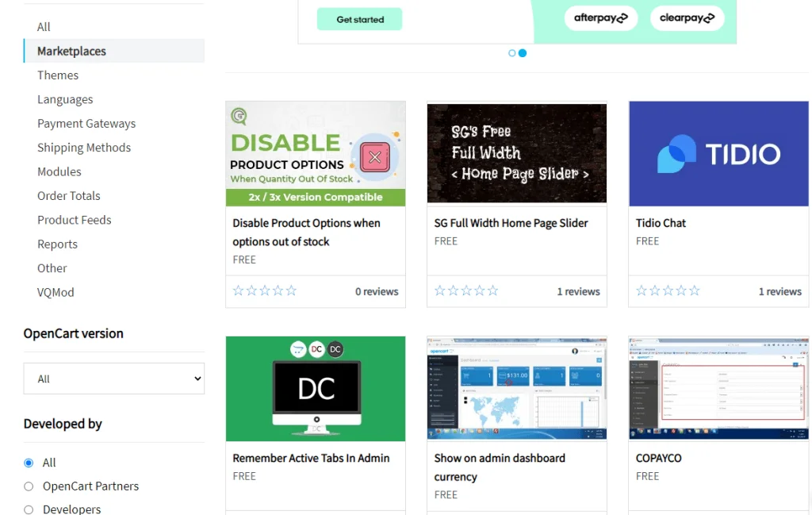Open the OpenCart version dropdown
The width and height of the screenshot is (812, 515).
coord(113,379)
